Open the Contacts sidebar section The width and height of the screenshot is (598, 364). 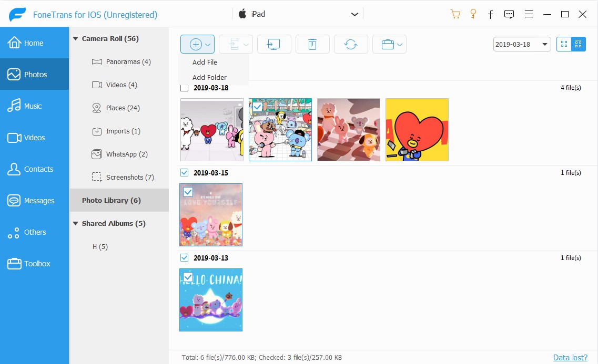coord(34,169)
